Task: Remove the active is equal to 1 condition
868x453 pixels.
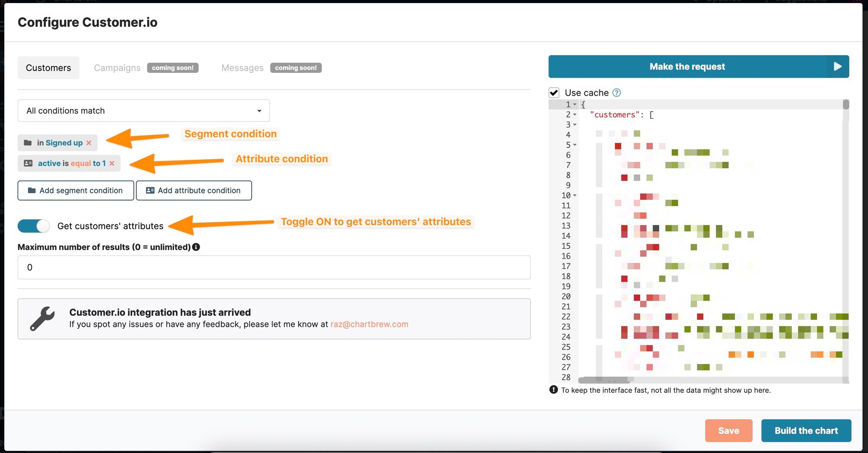Action: coord(112,163)
